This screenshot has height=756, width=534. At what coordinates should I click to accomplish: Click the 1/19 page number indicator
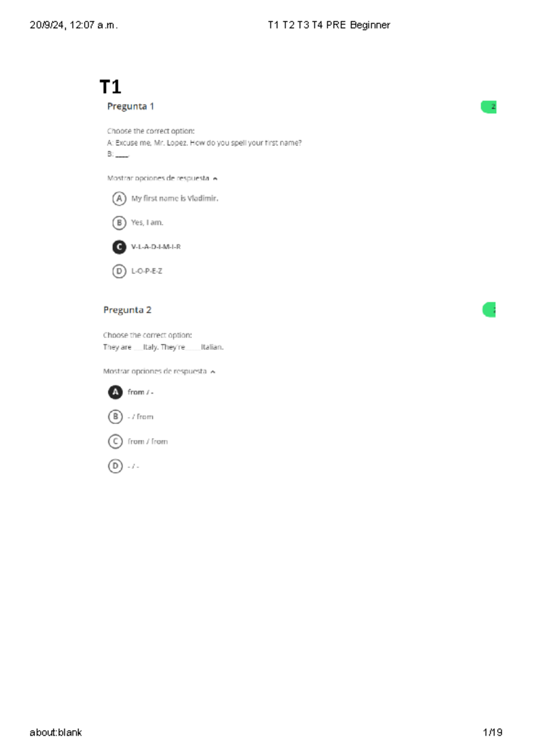click(x=493, y=732)
